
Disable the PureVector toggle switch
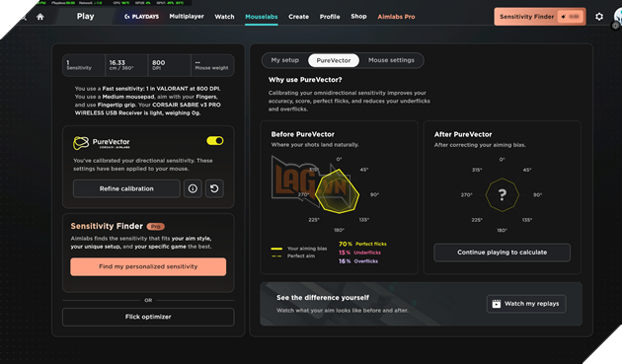coord(215,141)
